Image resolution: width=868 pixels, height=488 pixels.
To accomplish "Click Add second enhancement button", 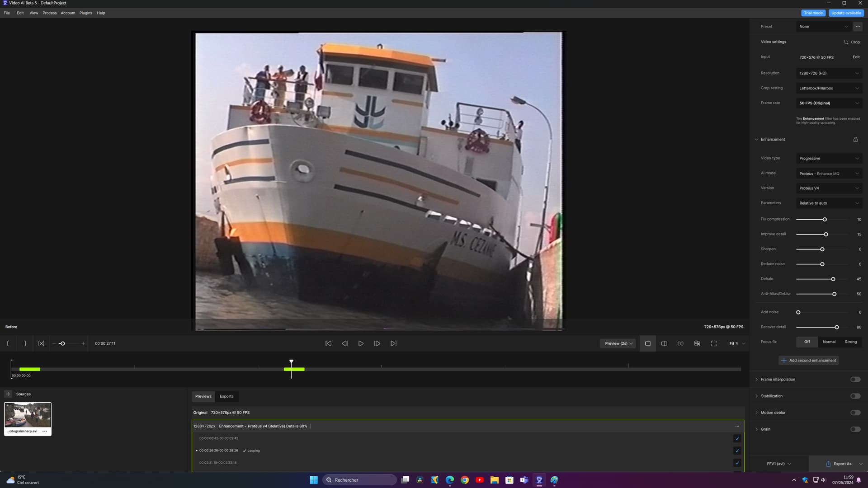I will [x=809, y=361].
